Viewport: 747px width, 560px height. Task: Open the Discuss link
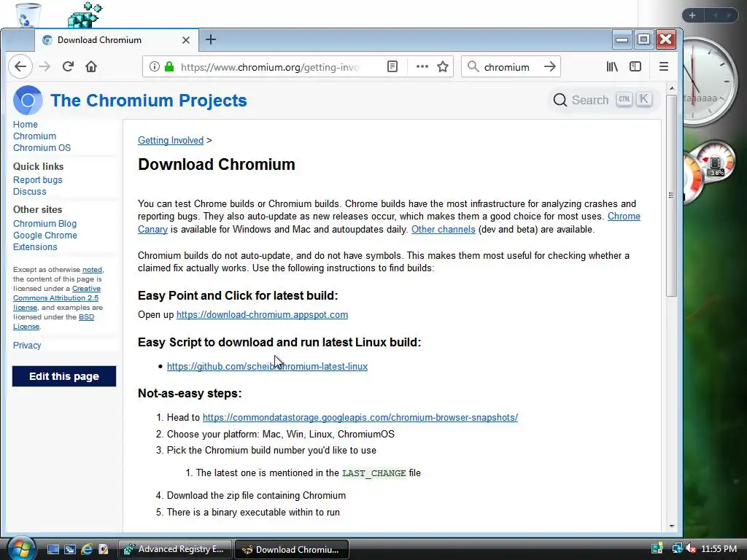[x=29, y=192]
